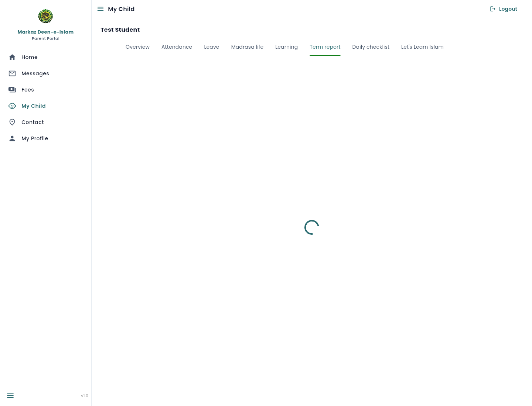This screenshot has width=532, height=406.
Task: Open My Profile page
Action: [x=46, y=138]
